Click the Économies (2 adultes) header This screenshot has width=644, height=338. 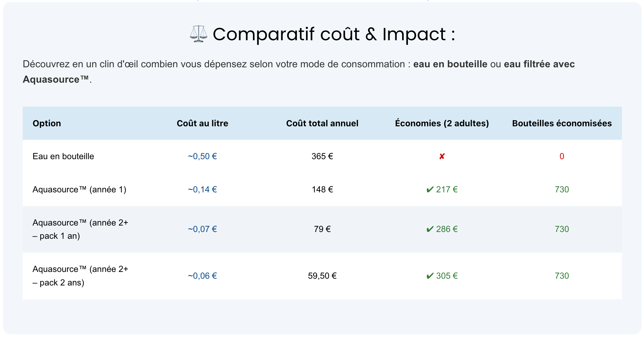click(x=442, y=123)
